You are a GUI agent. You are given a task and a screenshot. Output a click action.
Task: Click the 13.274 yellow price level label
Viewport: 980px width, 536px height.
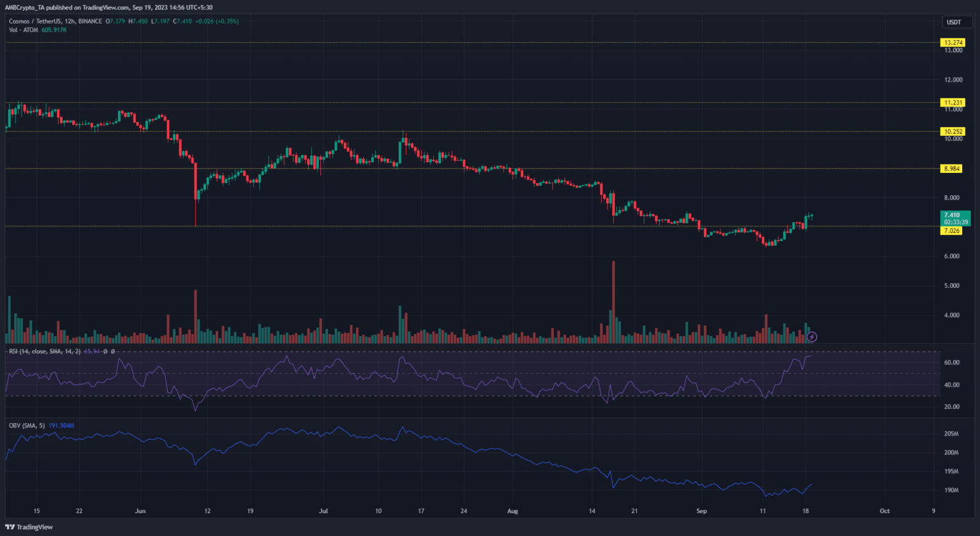coord(953,43)
